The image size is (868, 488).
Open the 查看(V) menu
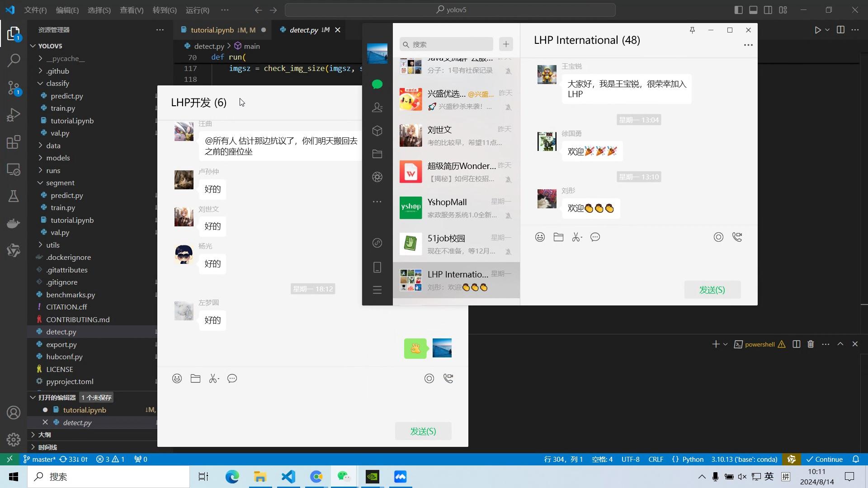click(x=131, y=10)
